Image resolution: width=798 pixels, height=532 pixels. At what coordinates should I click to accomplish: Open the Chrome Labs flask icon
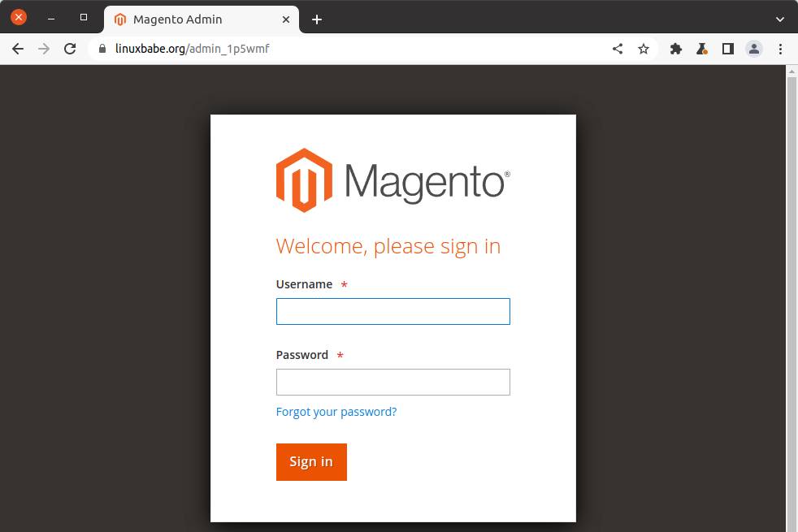(701, 49)
